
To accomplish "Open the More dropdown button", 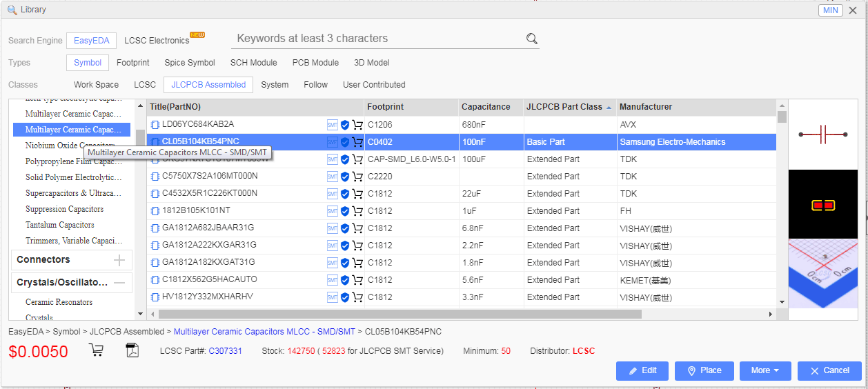I will tap(765, 370).
